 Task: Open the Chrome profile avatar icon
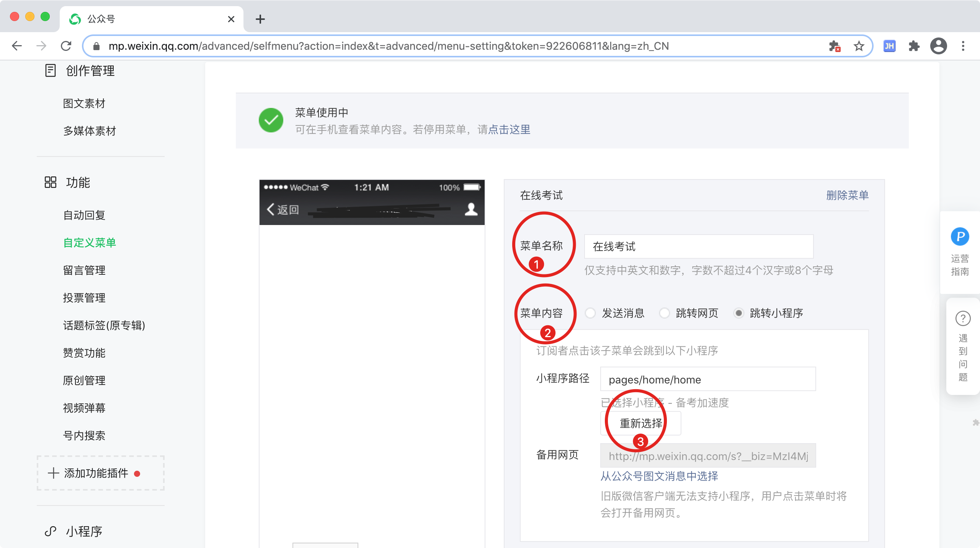click(x=938, y=46)
